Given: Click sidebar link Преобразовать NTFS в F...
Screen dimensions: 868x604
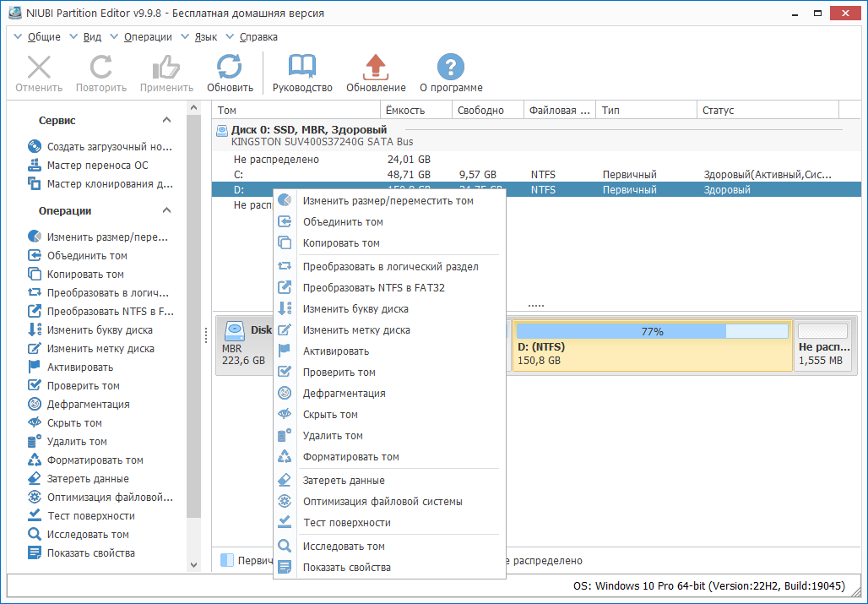Looking at the screenshot, I should click(x=110, y=311).
